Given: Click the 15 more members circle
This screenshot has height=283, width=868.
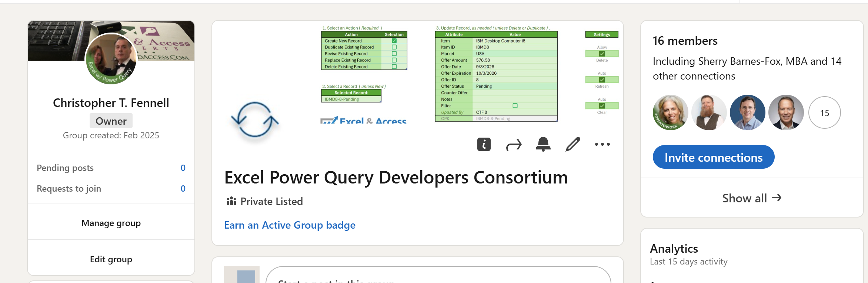Looking at the screenshot, I should 825,112.
